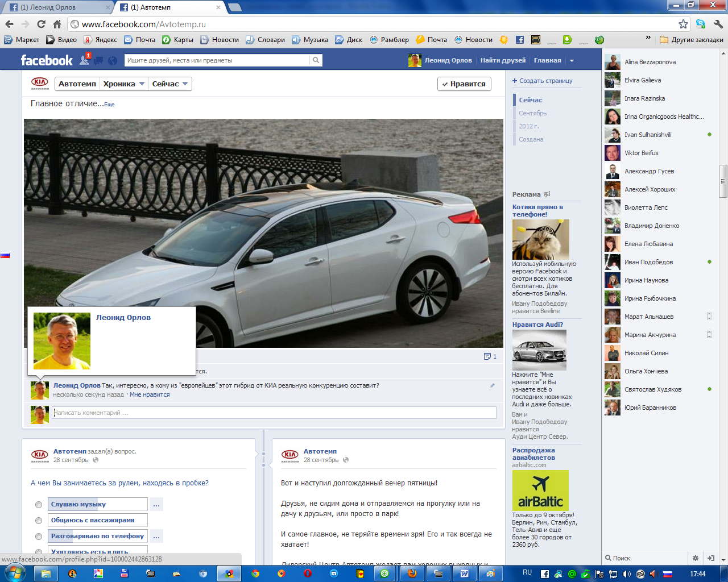Screen dimensions: 728x582
Task: Click airBaltic ad image
Action: pos(540,490)
